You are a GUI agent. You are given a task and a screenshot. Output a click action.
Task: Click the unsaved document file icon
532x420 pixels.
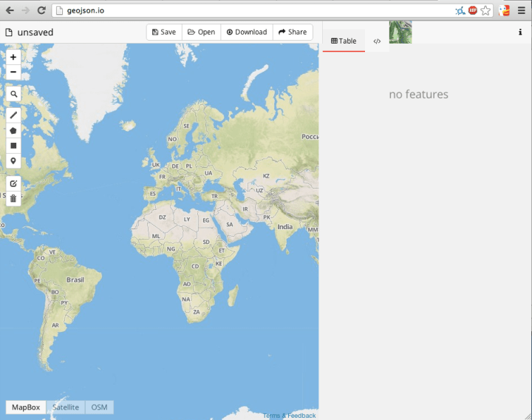[9, 33]
